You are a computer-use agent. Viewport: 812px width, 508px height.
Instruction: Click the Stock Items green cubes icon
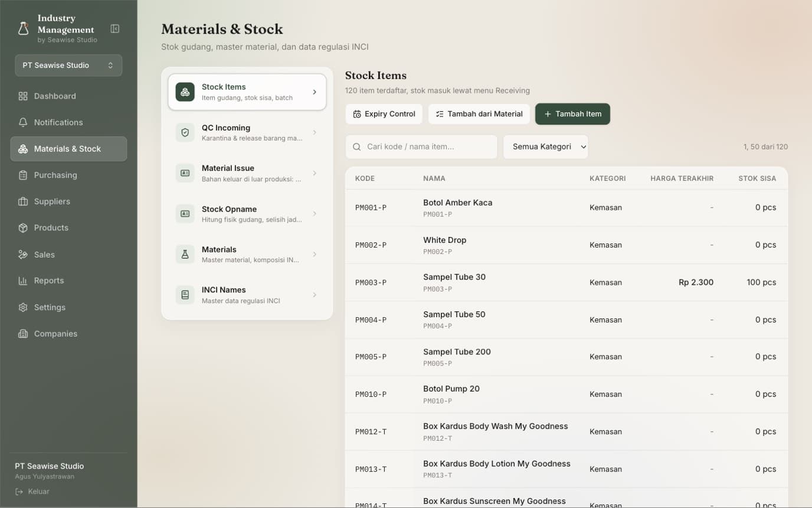[185, 92]
